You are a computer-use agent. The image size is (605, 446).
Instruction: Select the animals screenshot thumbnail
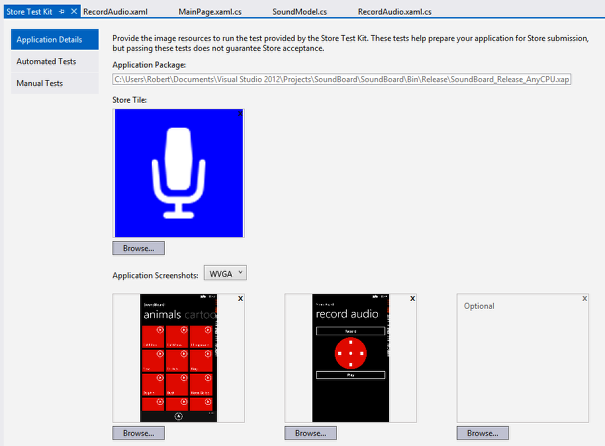pyautogui.click(x=178, y=357)
